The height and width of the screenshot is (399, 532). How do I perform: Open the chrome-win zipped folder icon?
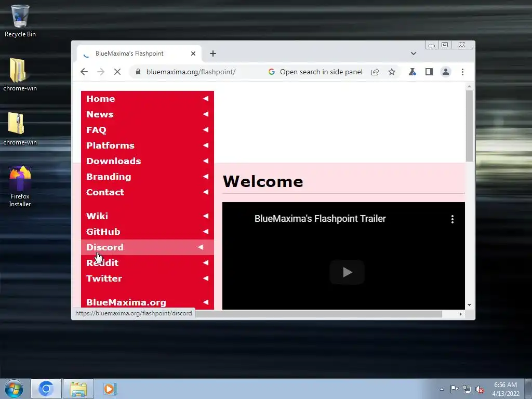[x=20, y=129]
